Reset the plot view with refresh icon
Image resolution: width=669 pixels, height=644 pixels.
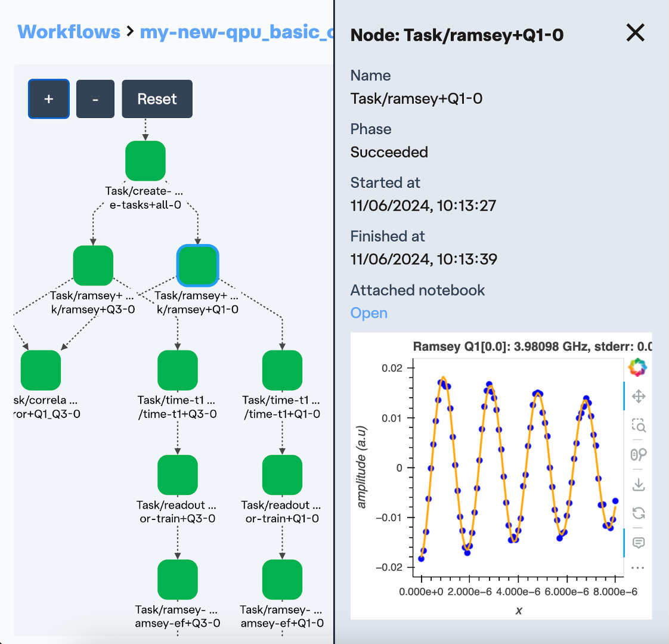click(638, 513)
